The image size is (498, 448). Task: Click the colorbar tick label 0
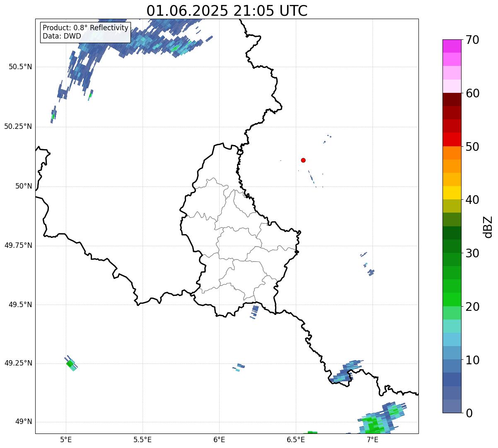pyautogui.click(x=469, y=413)
